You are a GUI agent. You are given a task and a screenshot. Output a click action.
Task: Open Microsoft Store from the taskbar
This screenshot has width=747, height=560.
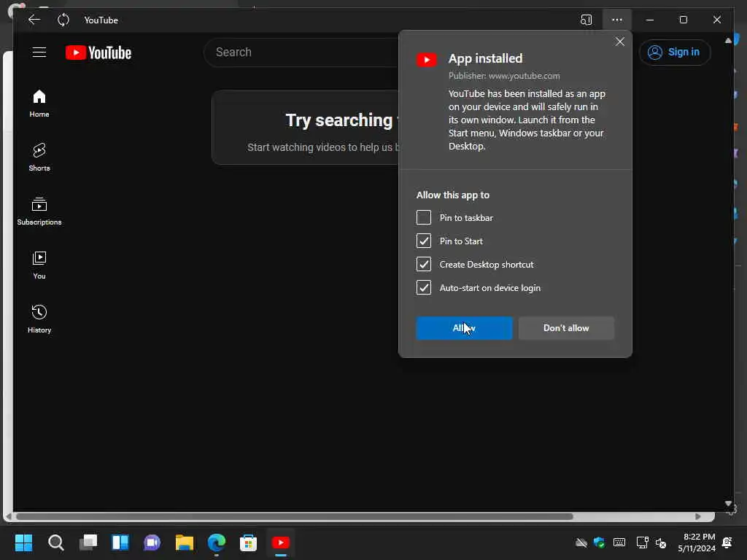(248, 542)
